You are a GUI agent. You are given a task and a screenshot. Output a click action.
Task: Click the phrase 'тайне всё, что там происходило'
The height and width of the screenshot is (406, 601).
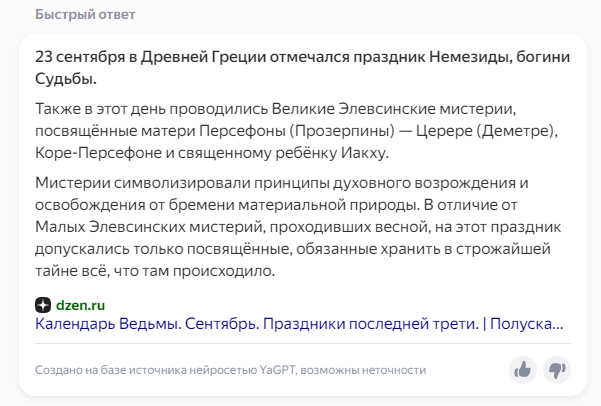[x=155, y=271]
